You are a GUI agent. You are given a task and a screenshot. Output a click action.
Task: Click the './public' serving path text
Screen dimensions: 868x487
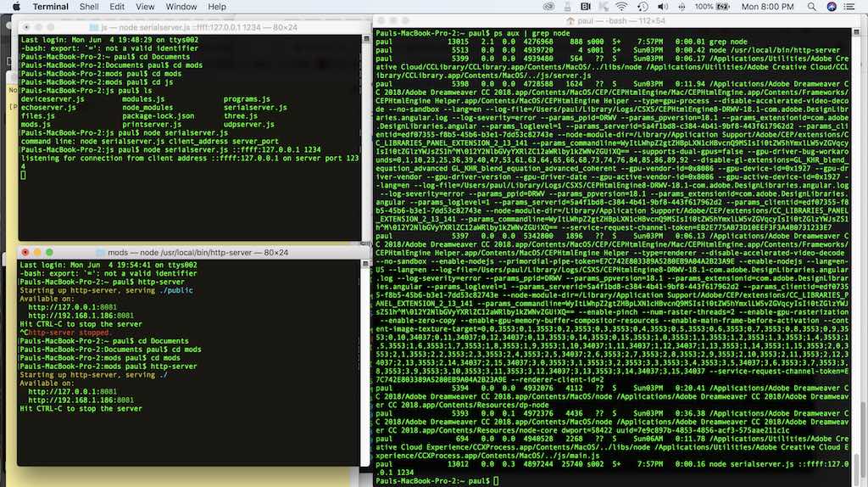tap(176, 290)
